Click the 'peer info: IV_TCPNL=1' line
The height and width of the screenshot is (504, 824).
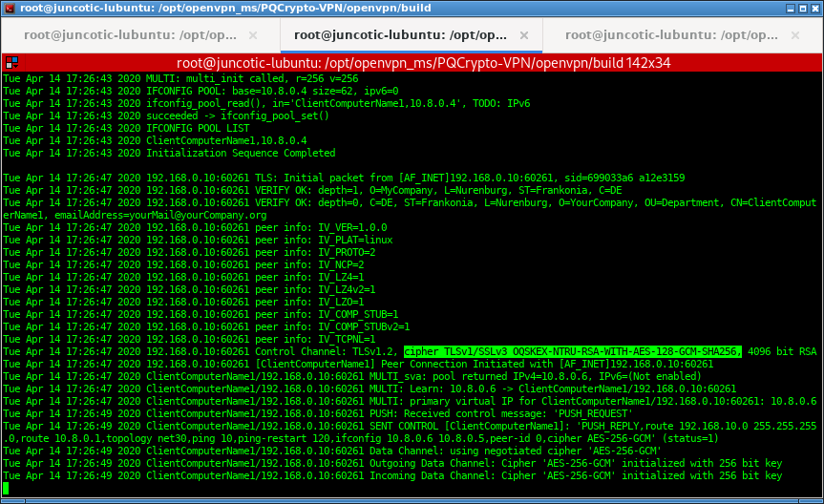189,339
